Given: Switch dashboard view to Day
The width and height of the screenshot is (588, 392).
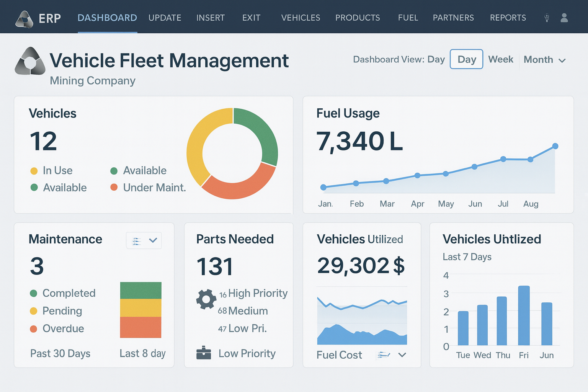Looking at the screenshot, I should [x=466, y=59].
